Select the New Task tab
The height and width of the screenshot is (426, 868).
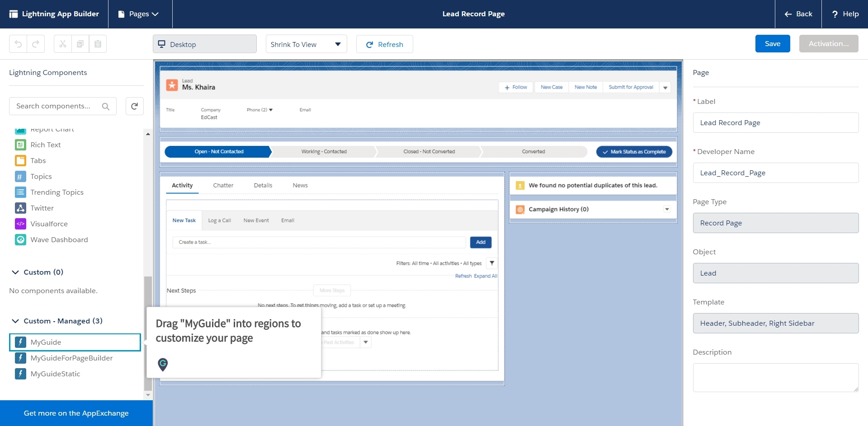[184, 220]
